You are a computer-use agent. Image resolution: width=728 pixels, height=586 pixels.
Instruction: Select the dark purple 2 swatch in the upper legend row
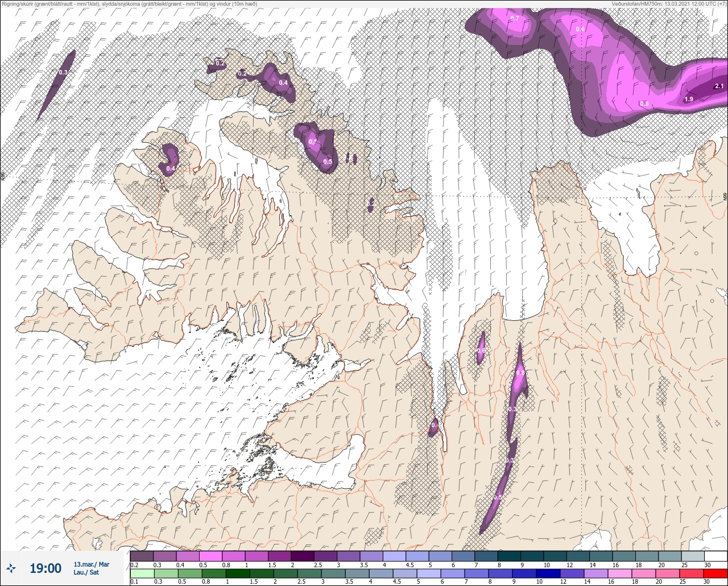pos(303,556)
